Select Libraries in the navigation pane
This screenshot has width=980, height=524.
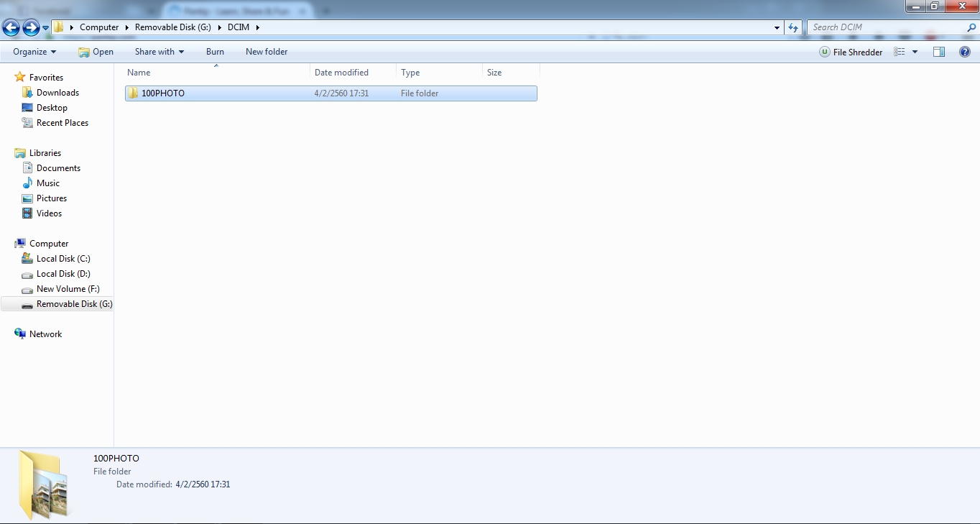pyautogui.click(x=45, y=153)
